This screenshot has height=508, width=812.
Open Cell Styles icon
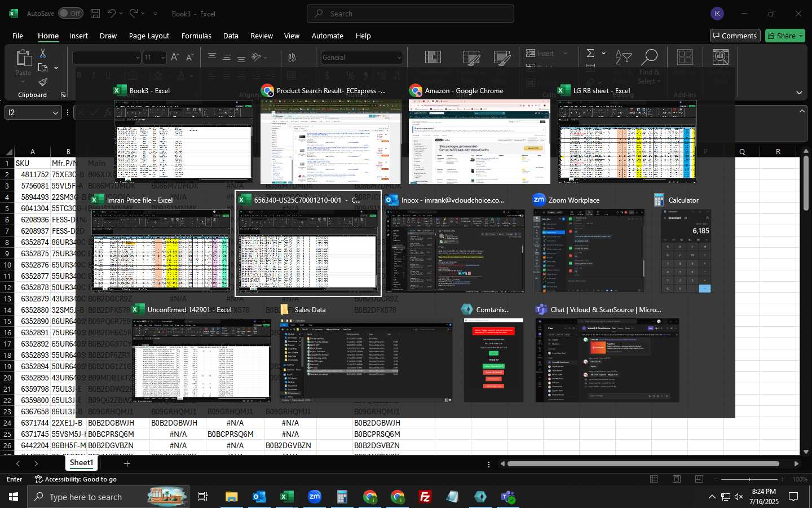502,58
